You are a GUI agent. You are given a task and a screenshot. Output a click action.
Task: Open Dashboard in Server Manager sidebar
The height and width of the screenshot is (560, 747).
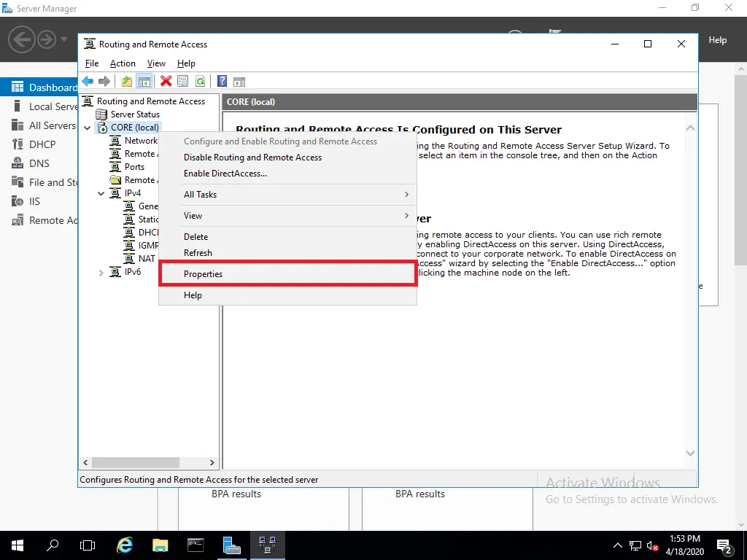[x=39, y=87]
